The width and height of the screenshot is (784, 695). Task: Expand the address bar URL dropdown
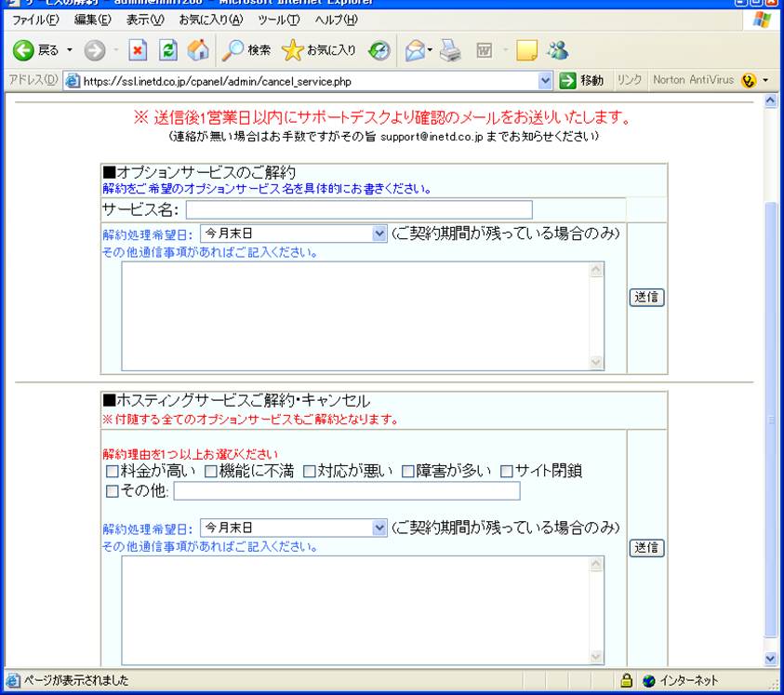click(545, 81)
